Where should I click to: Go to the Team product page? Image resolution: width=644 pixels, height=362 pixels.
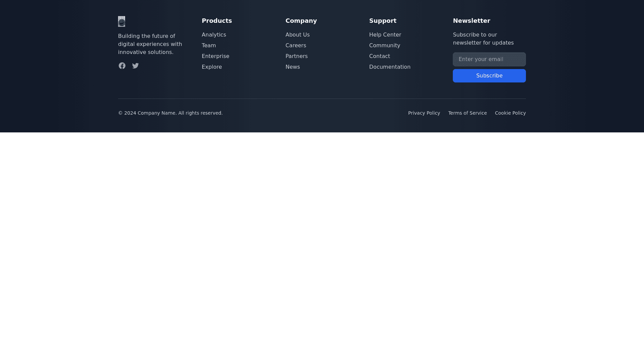pyautogui.click(x=209, y=46)
